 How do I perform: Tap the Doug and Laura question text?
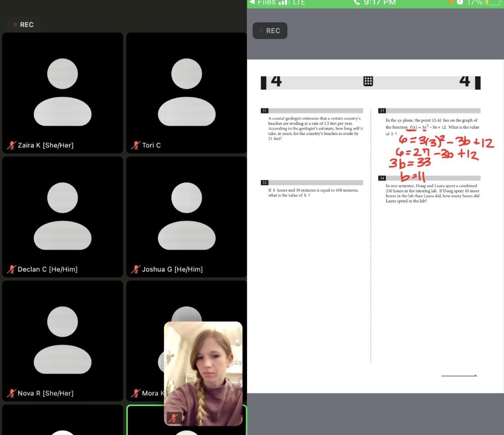(x=432, y=193)
